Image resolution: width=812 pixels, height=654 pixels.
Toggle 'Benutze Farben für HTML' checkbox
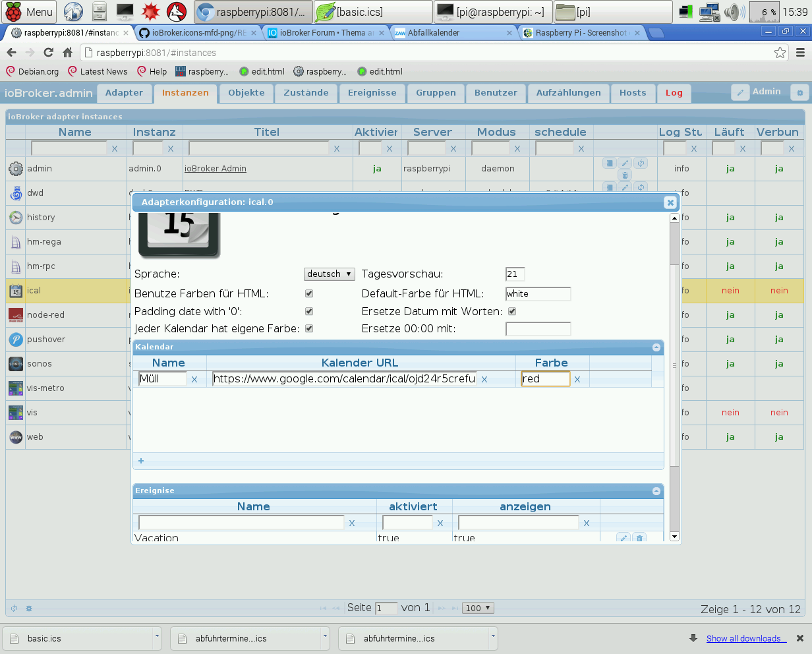click(309, 293)
